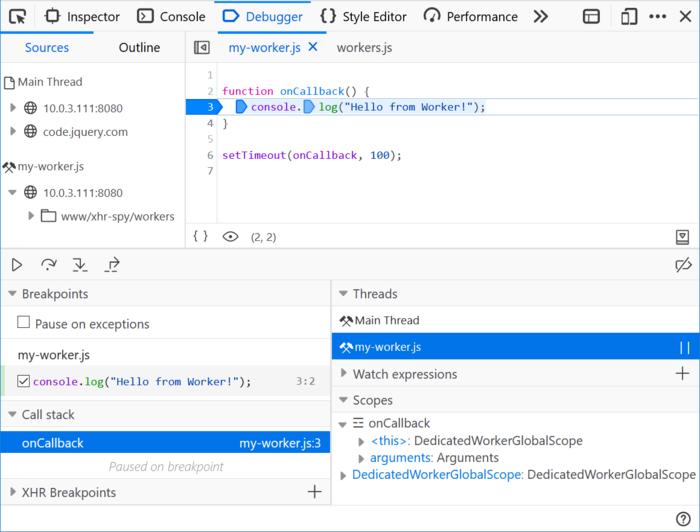Screen dimensions: 700x532
Task: Toggle the sources sidebar pane icon
Action: pyautogui.click(x=202, y=47)
